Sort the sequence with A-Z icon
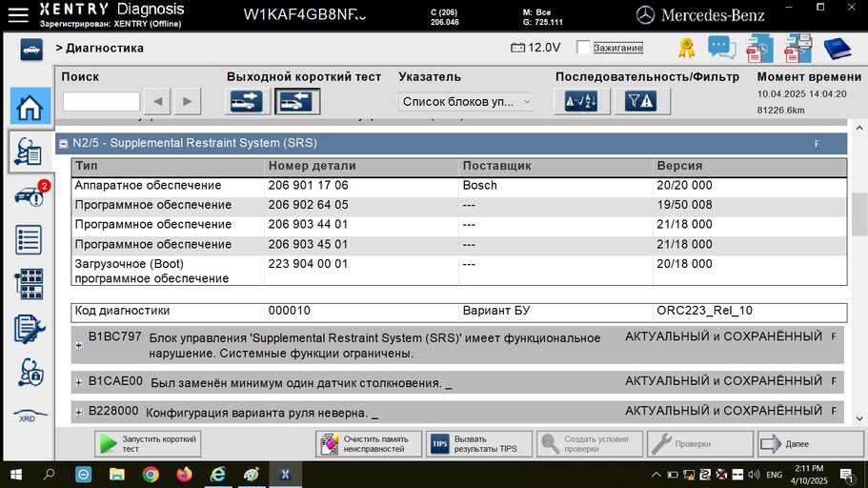 [581, 101]
